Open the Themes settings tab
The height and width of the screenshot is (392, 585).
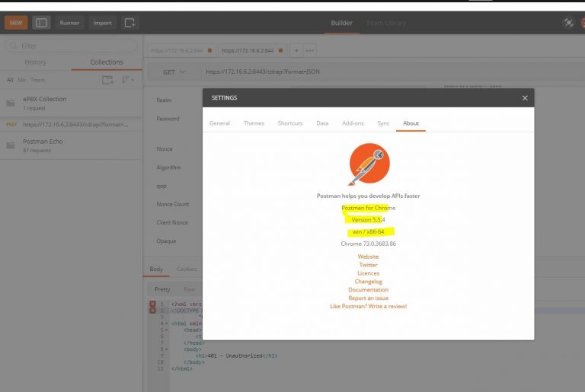pyautogui.click(x=254, y=123)
